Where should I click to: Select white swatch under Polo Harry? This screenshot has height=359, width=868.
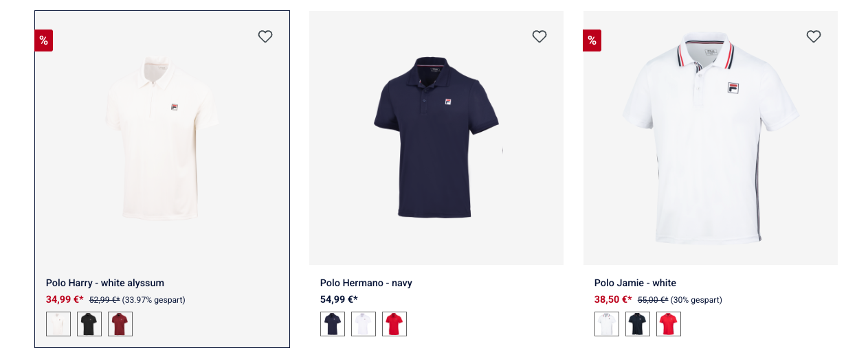click(58, 324)
